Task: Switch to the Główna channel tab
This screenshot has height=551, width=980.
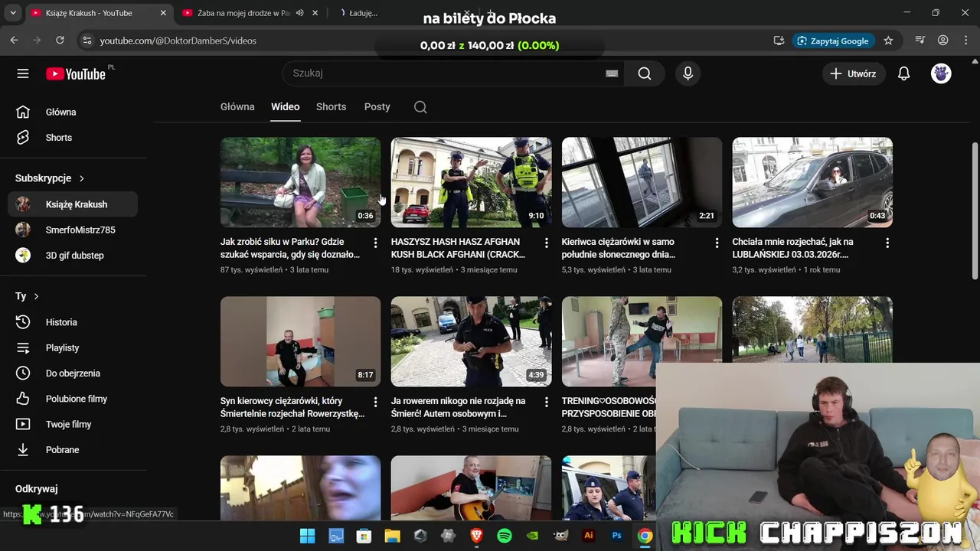Action: (x=237, y=107)
